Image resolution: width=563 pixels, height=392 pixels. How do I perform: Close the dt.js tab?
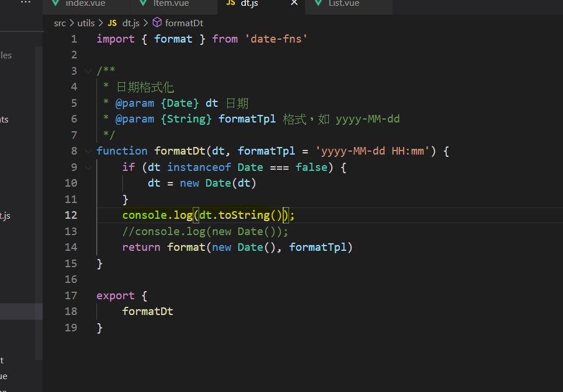[294, 3]
